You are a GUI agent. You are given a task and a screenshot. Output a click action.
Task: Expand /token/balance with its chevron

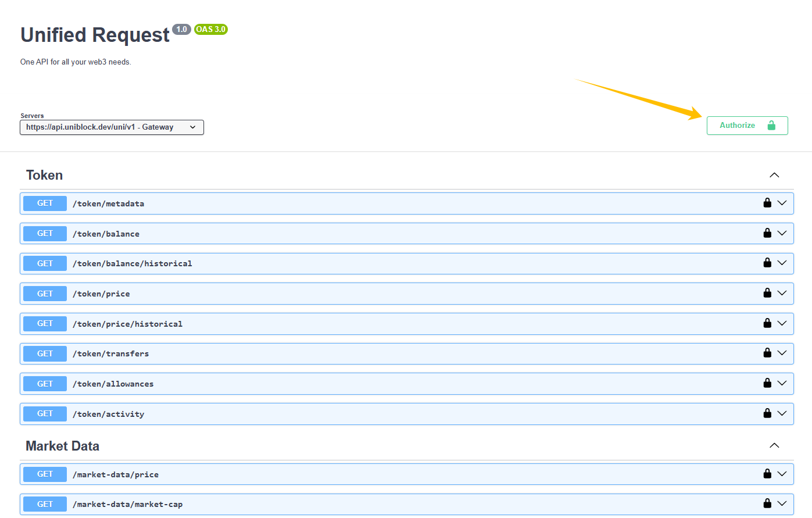coord(782,233)
